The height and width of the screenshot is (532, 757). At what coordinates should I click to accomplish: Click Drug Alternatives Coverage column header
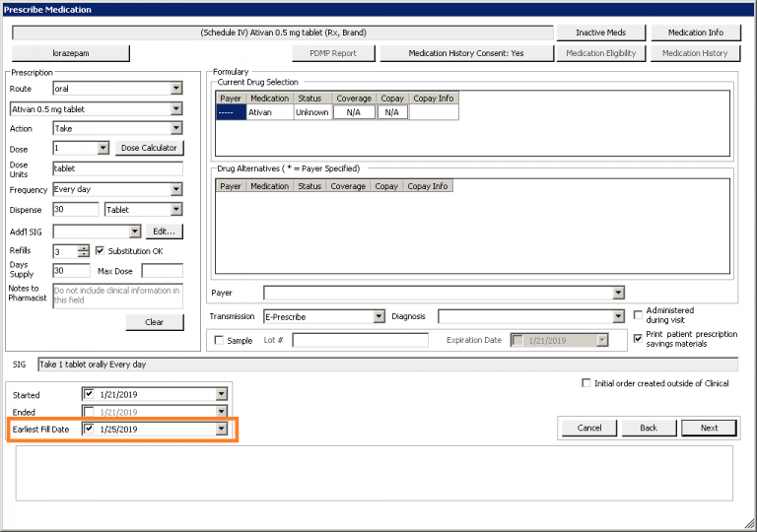(x=348, y=186)
